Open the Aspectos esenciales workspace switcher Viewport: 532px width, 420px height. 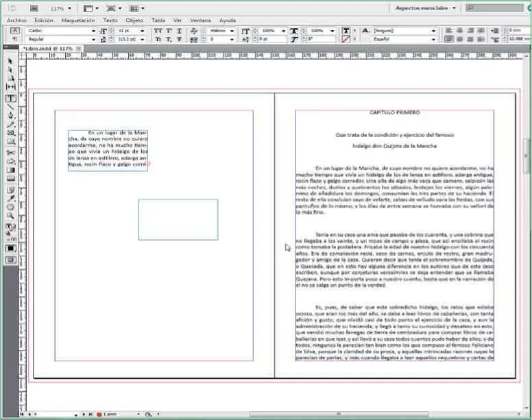(426, 8)
